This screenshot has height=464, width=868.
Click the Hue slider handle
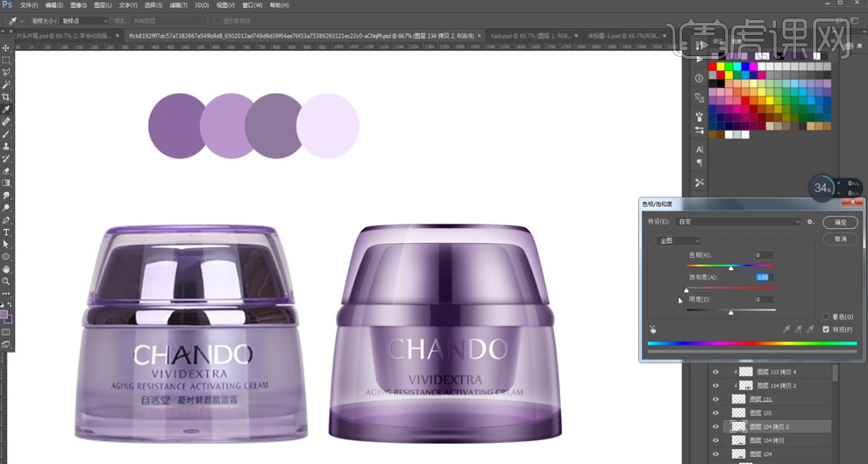(730, 268)
